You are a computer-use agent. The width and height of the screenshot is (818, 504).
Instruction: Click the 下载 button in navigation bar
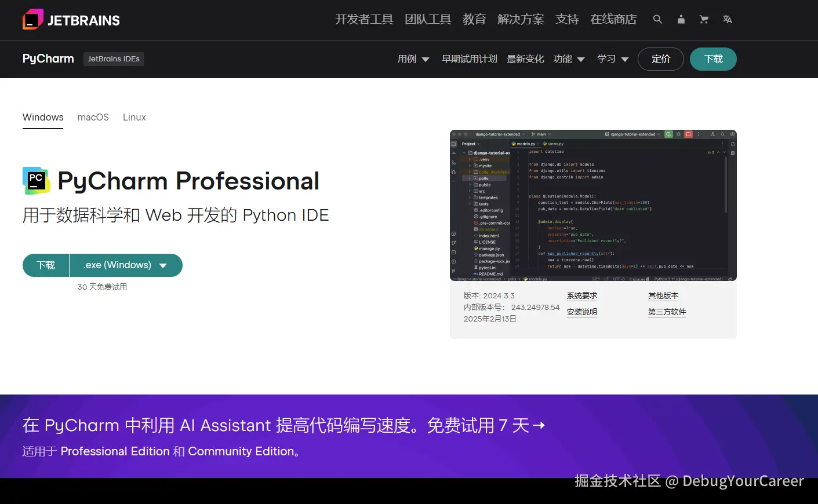713,59
